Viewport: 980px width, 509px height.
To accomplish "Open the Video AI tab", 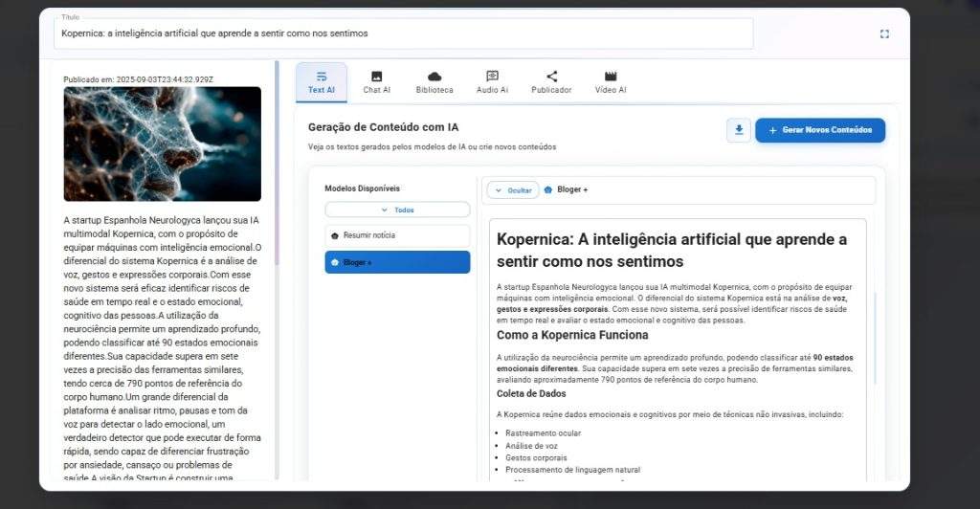I will pos(611,82).
